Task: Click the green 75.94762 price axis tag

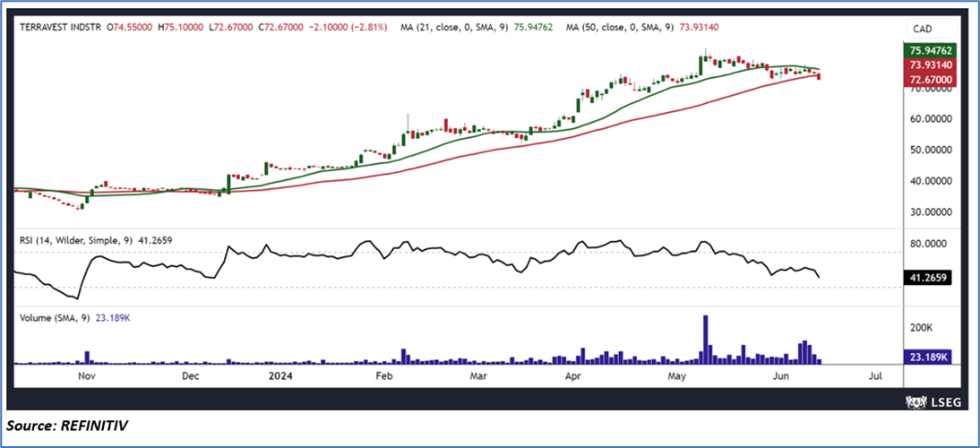Action: pyautogui.click(x=932, y=50)
